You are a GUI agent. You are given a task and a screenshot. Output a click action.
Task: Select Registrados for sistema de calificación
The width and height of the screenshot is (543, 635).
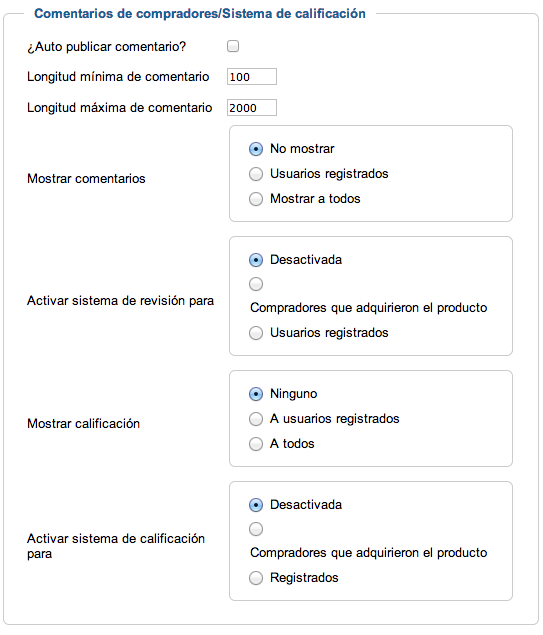(256, 578)
